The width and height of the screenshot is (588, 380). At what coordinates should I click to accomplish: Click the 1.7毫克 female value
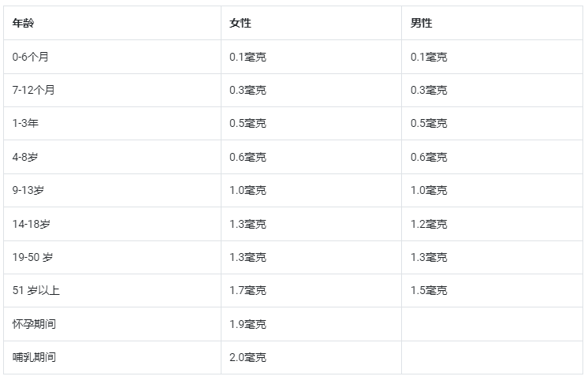click(x=247, y=290)
